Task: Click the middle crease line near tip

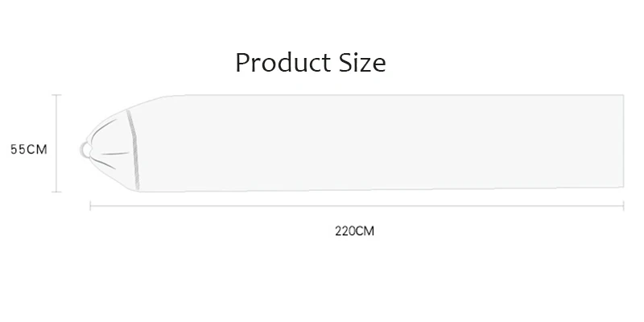Action: [x=115, y=154]
